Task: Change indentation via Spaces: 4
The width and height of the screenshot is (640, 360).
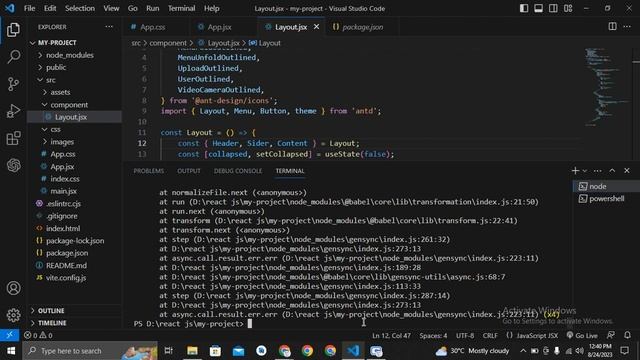Action: click(x=433, y=336)
